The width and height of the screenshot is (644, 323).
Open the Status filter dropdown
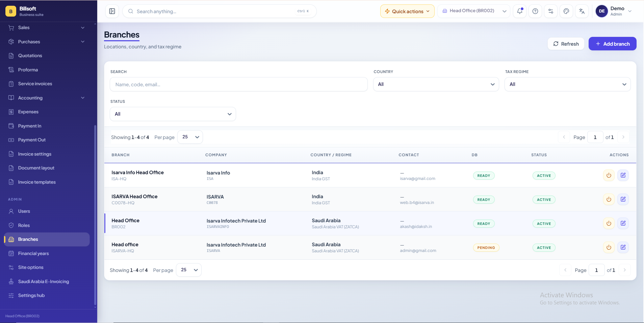pos(173,114)
